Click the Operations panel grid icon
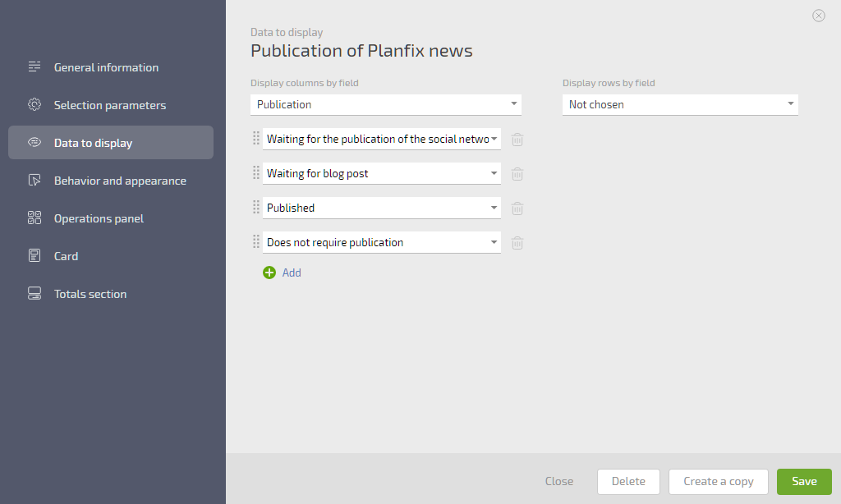The image size is (841, 504). coord(34,218)
